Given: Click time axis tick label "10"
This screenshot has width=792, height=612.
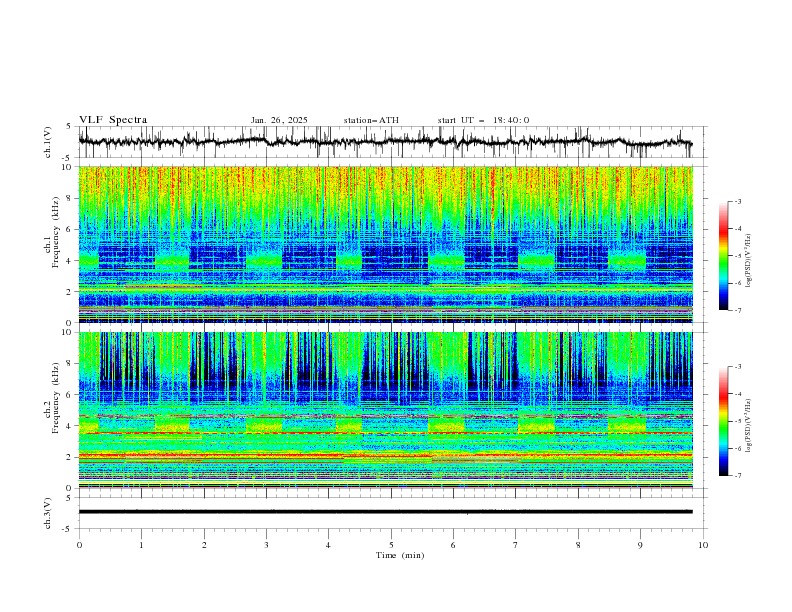Looking at the screenshot, I should (x=703, y=545).
